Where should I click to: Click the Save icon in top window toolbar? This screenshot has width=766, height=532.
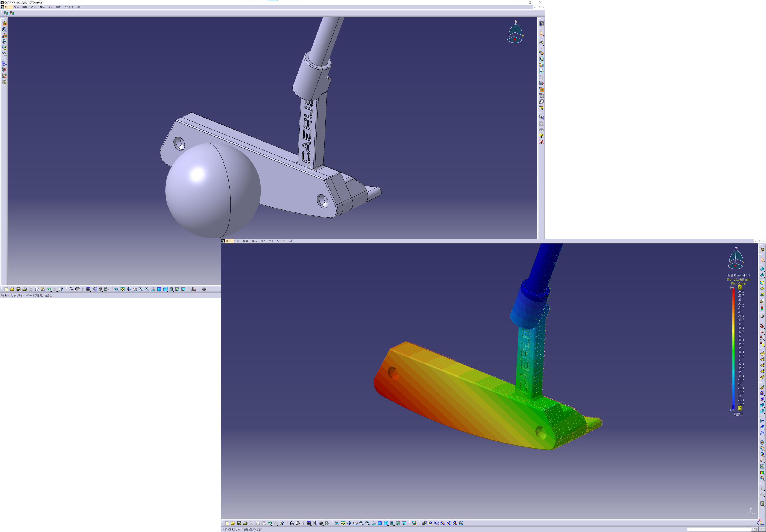point(18,289)
